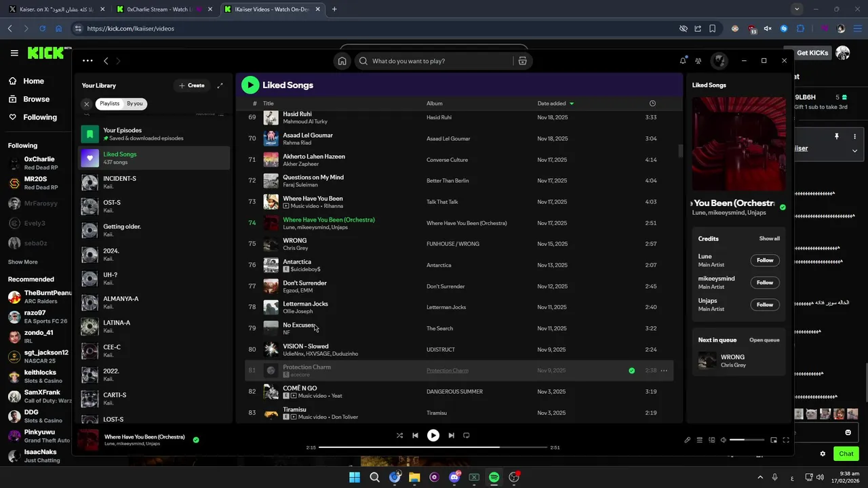Screen dimensions: 868x488
Task: Select the song Antarctica row
Action: pyautogui.click(x=459, y=265)
